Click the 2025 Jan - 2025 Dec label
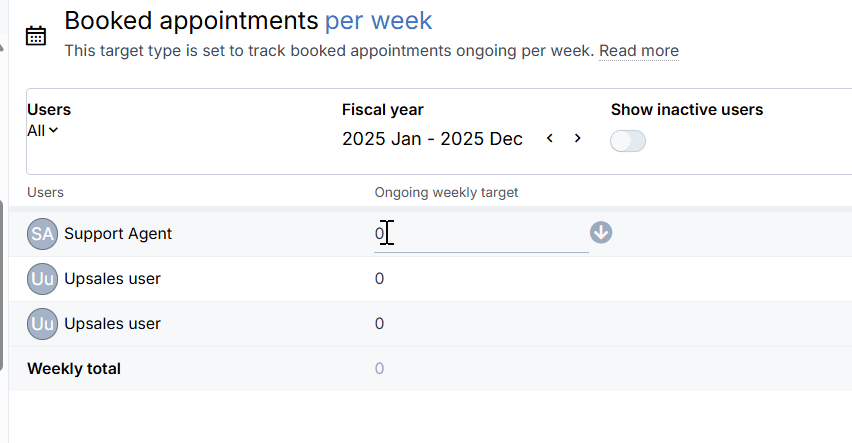The width and height of the screenshot is (852, 443). tap(432, 139)
